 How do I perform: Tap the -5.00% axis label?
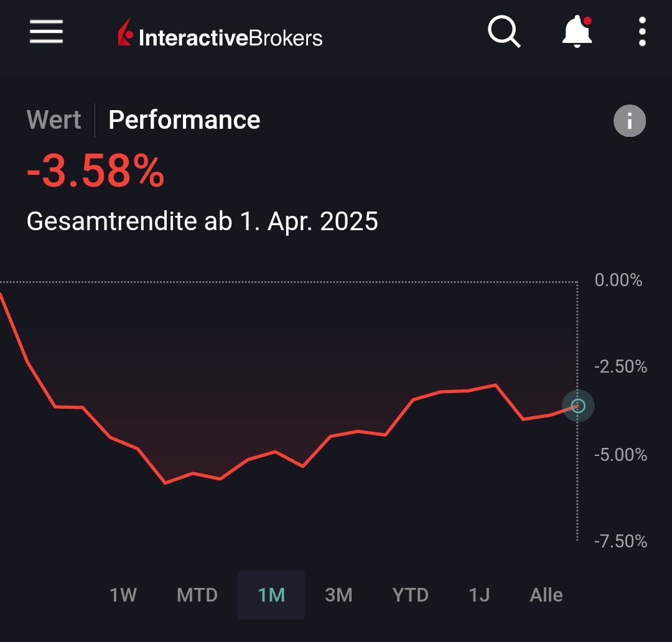[620, 455]
